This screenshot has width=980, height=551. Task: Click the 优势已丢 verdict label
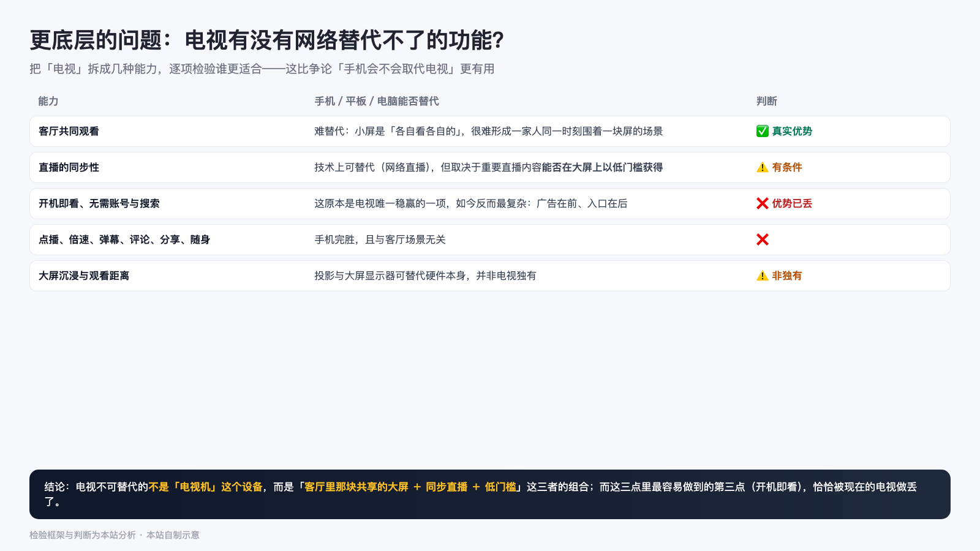point(792,203)
